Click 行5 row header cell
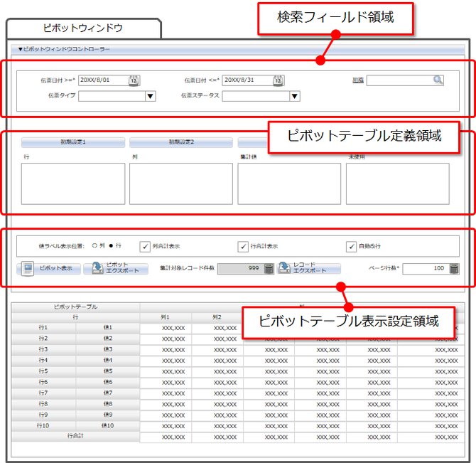The height and width of the screenshot is (463, 476). pyautogui.click(x=43, y=371)
